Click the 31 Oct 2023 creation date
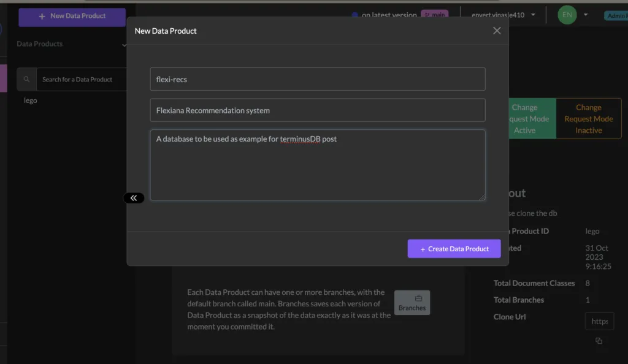Screen dimensions: 628x364 598,257
